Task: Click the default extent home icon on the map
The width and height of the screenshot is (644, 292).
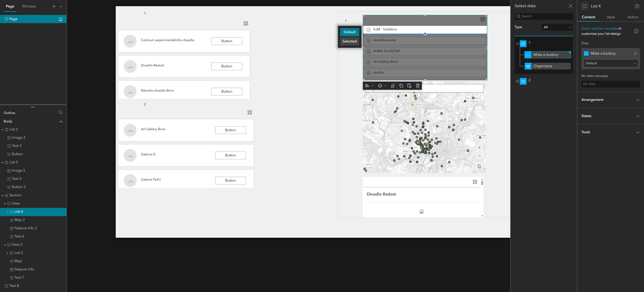Action: [x=479, y=166]
